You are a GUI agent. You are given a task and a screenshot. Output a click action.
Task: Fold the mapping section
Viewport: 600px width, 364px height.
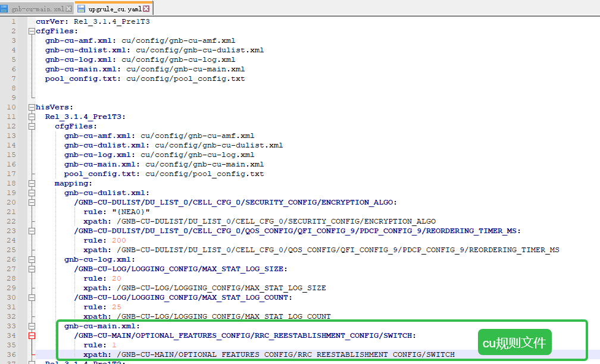tap(31, 183)
